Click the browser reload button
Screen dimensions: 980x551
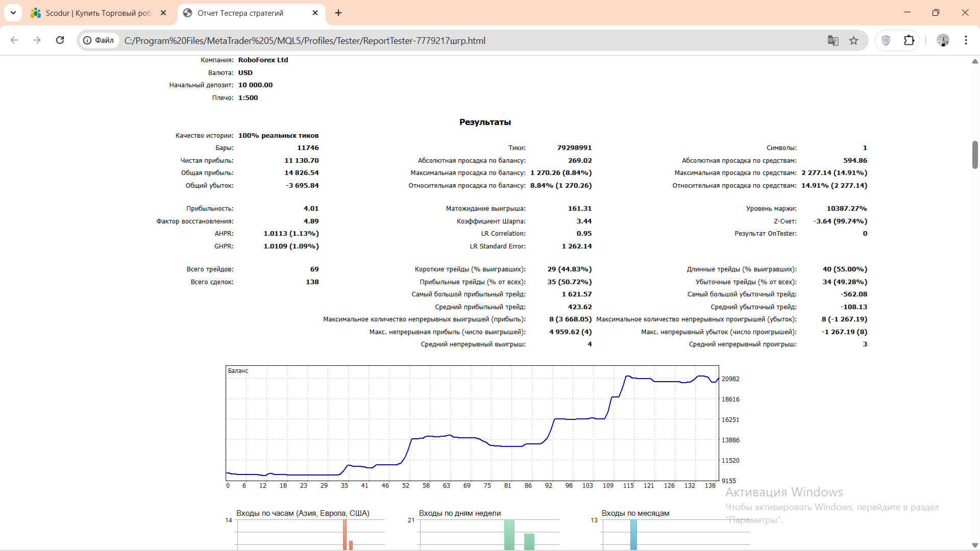pos(60,40)
